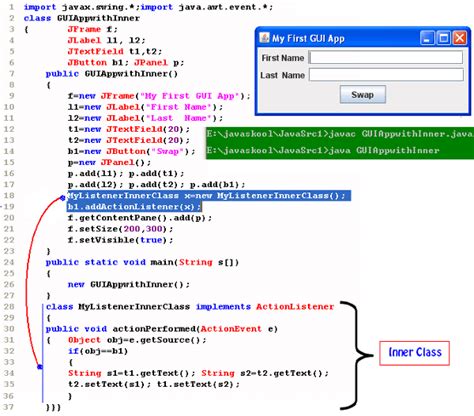
Task: Click the 'f.setVisible(true);' line
Action: (120, 240)
